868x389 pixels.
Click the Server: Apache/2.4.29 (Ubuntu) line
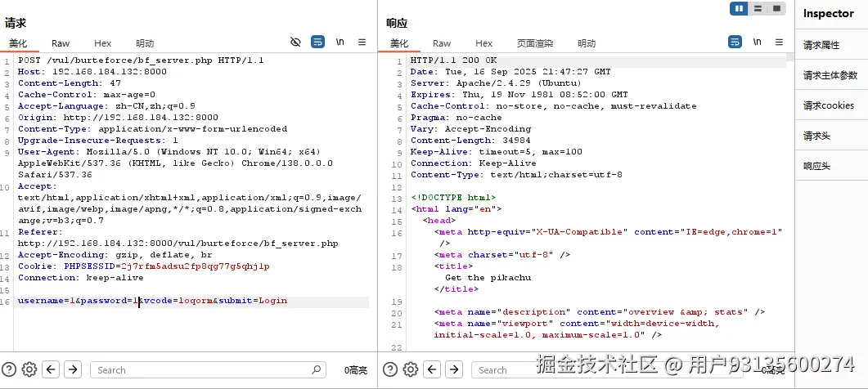496,83
